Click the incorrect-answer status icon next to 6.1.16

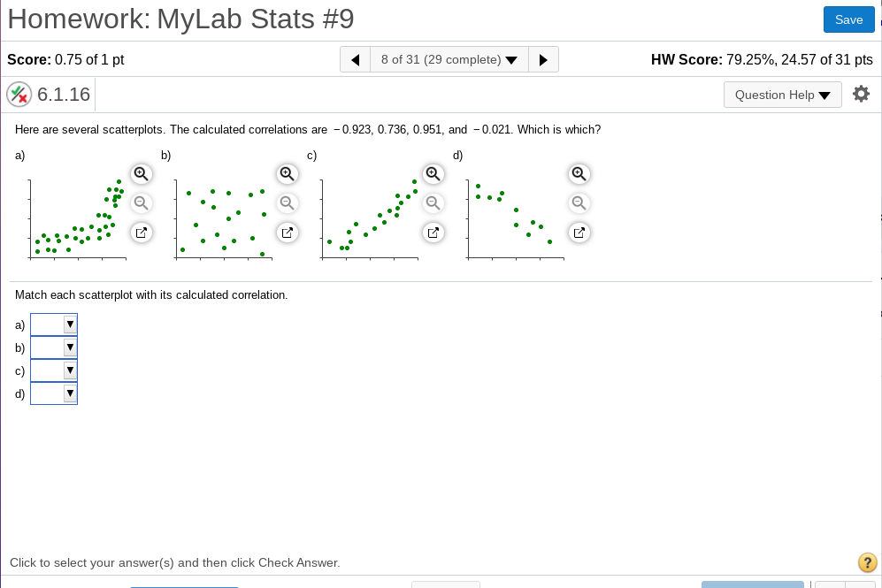tap(19, 94)
